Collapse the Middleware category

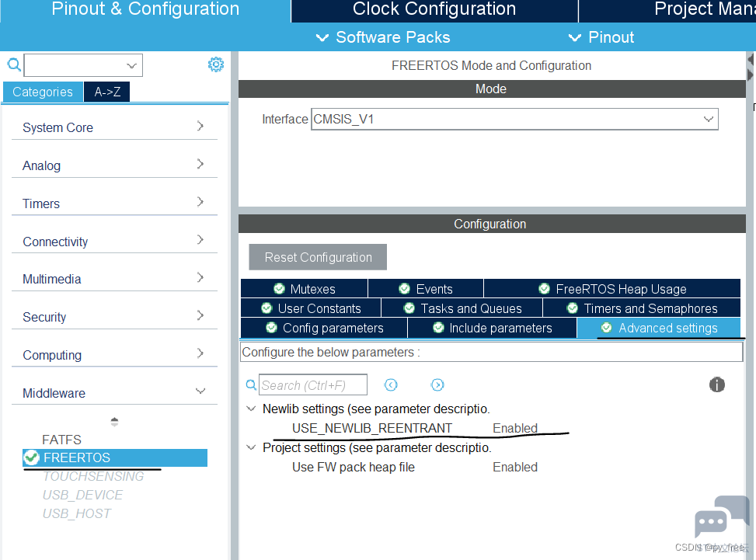pyautogui.click(x=114, y=393)
